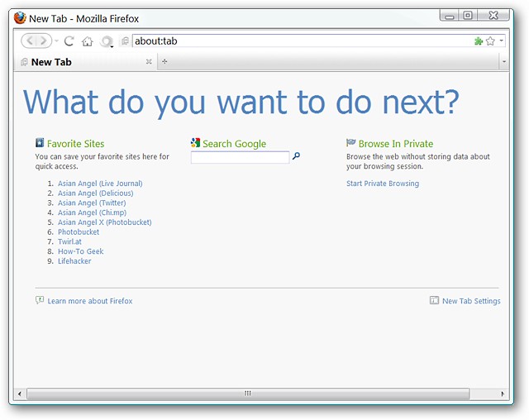Click the Firefox logo in the title bar
The image size is (529, 420).
click(20, 18)
